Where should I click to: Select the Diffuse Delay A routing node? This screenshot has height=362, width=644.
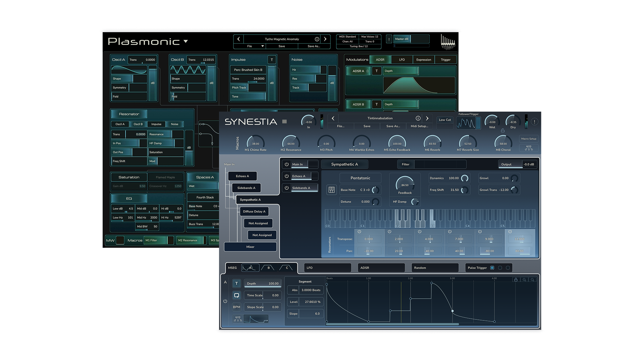(x=254, y=212)
